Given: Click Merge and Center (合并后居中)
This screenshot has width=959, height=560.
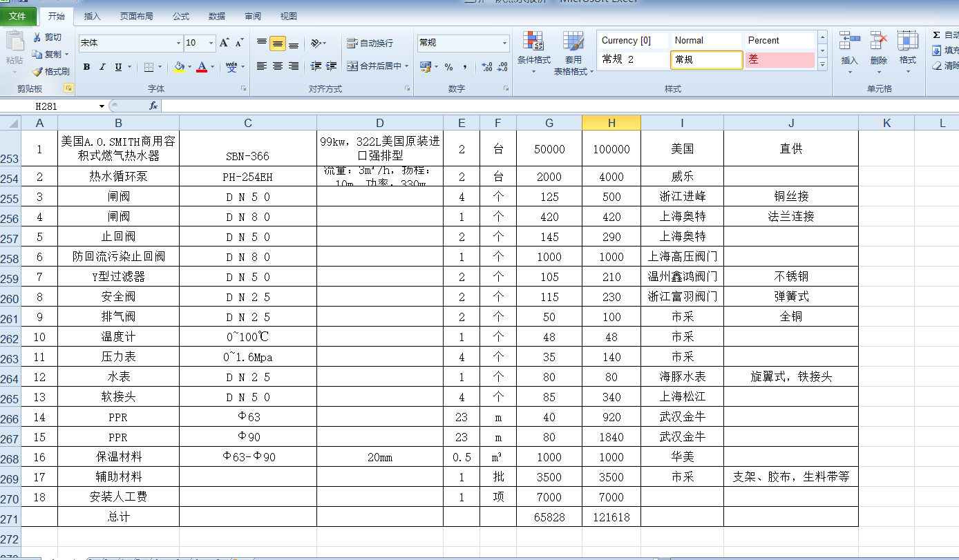Looking at the screenshot, I should (374, 66).
